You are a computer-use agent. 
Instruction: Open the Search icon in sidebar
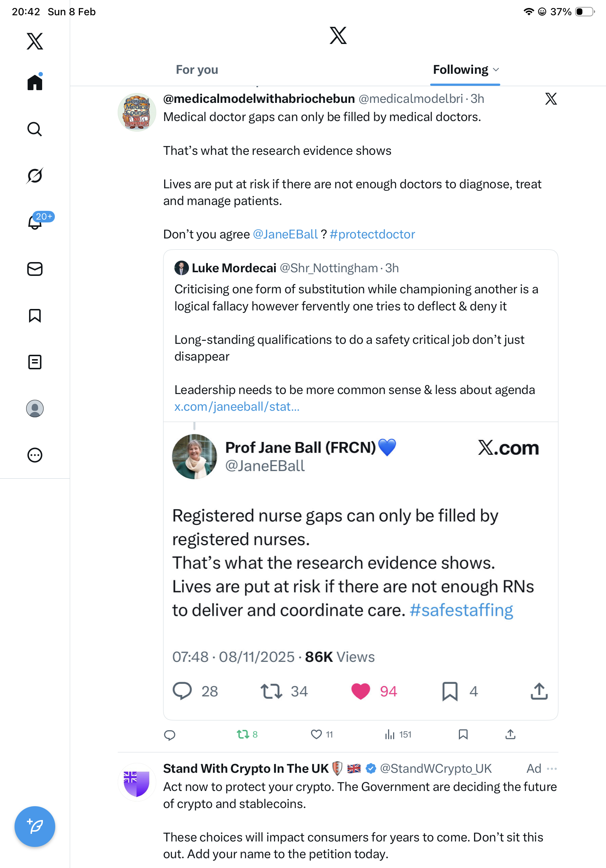(35, 129)
